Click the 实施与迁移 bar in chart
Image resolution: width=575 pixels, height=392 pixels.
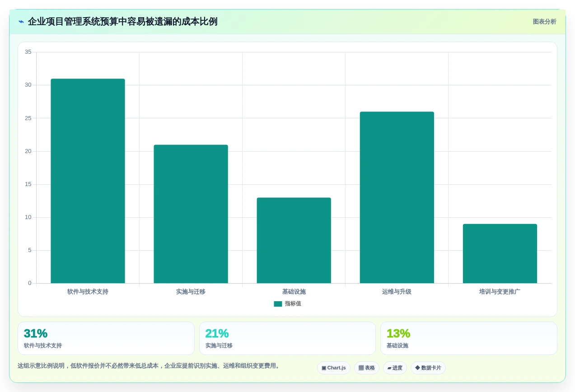point(191,214)
